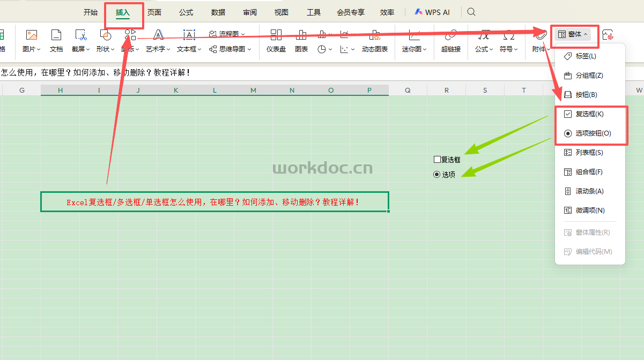Switch to the 页面 tab
The width and height of the screenshot is (644, 360).
pyautogui.click(x=154, y=12)
